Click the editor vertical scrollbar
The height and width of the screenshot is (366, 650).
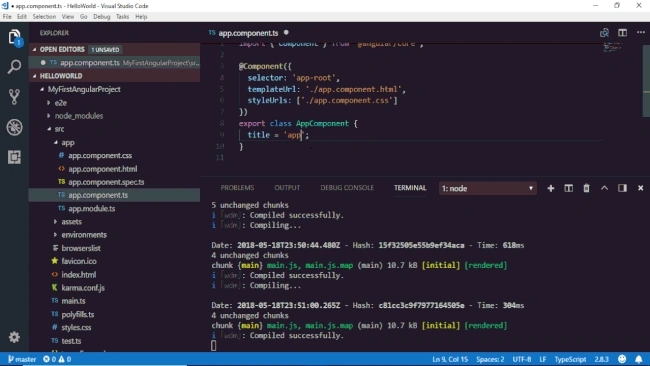pos(646,79)
